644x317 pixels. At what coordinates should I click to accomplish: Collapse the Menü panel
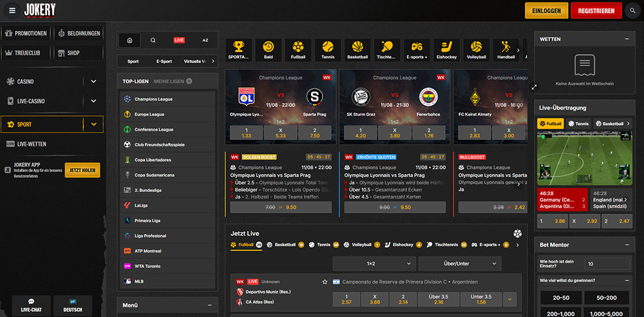(209, 305)
